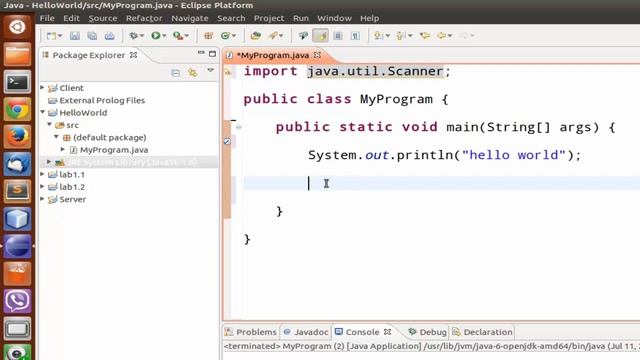The width and height of the screenshot is (640, 360).
Task: Open dropdown next to New Class icon
Action: click(234, 36)
